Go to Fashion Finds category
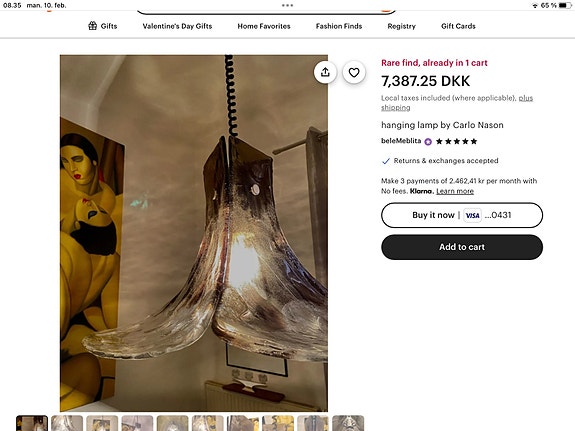The width and height of the screenshot is (575, 431). 339,26
